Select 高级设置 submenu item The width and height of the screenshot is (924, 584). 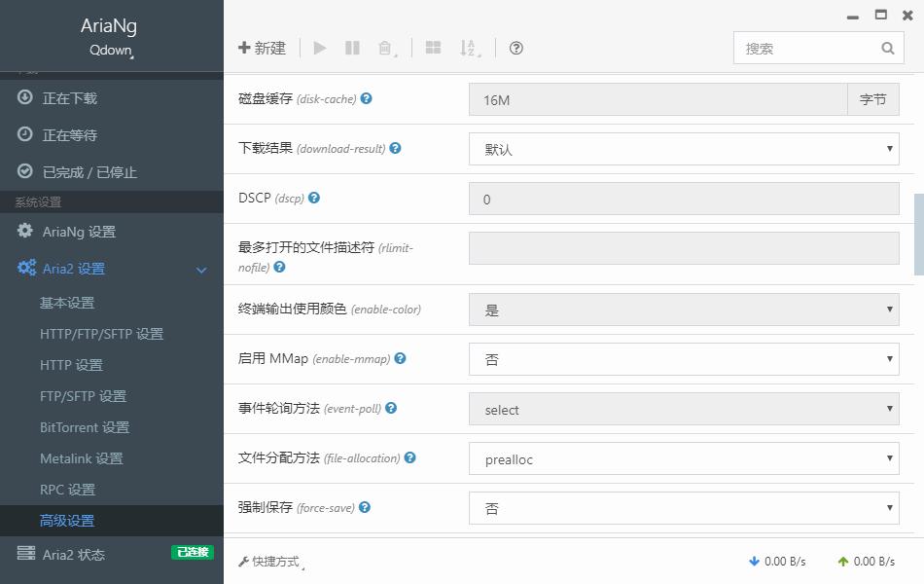[67, 521]
